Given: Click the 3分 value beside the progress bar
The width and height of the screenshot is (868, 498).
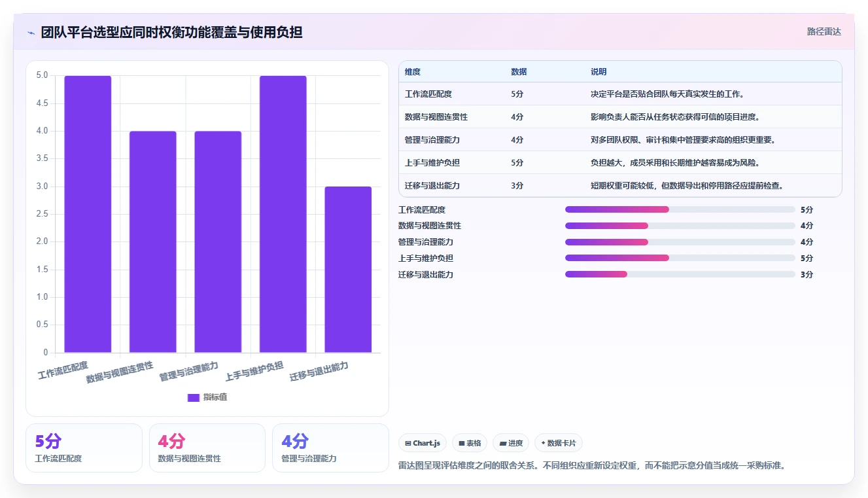Looking at the screenshot, I should pyautogui.click(x=807, y=274).
